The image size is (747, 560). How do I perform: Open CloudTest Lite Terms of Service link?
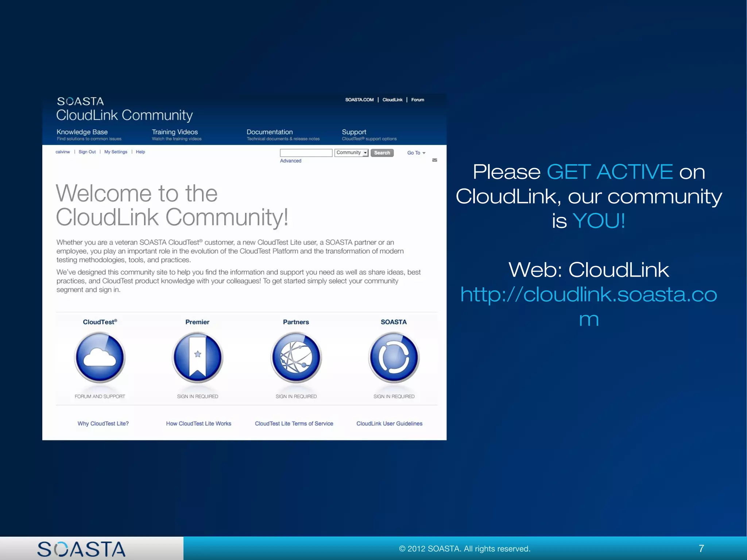(x=294, y=424)
